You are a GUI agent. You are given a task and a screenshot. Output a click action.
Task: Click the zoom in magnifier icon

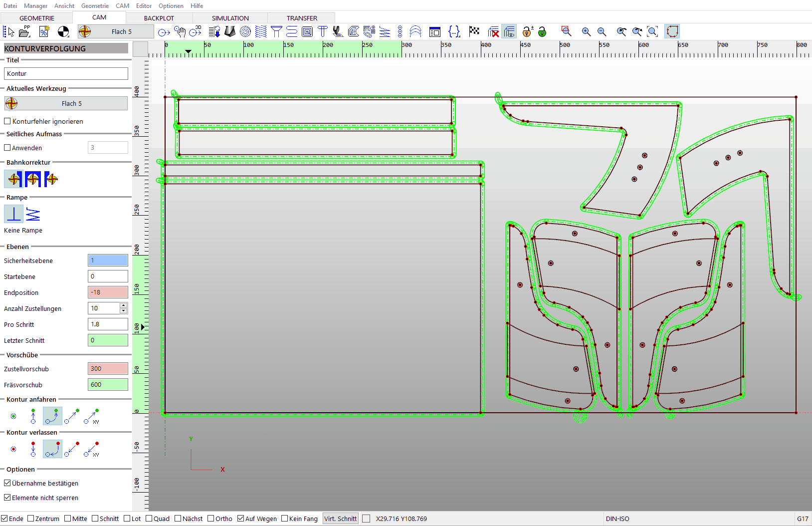pos(586,31)
